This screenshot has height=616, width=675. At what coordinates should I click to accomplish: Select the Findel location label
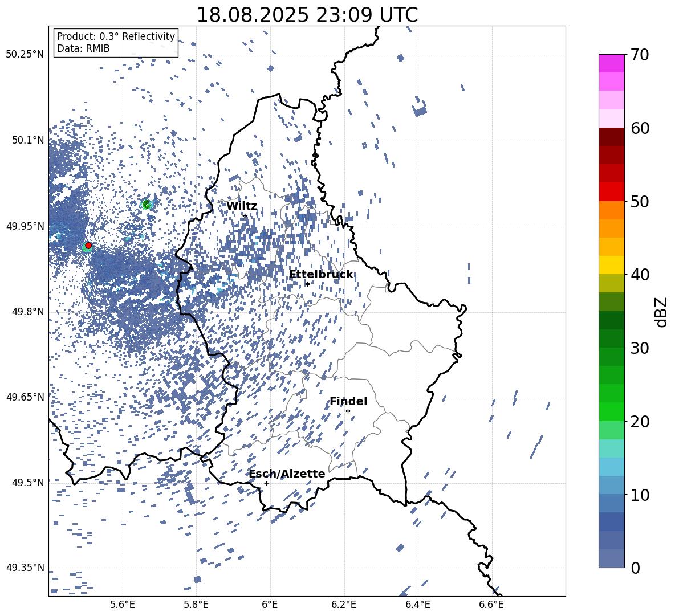pos(348,401)
